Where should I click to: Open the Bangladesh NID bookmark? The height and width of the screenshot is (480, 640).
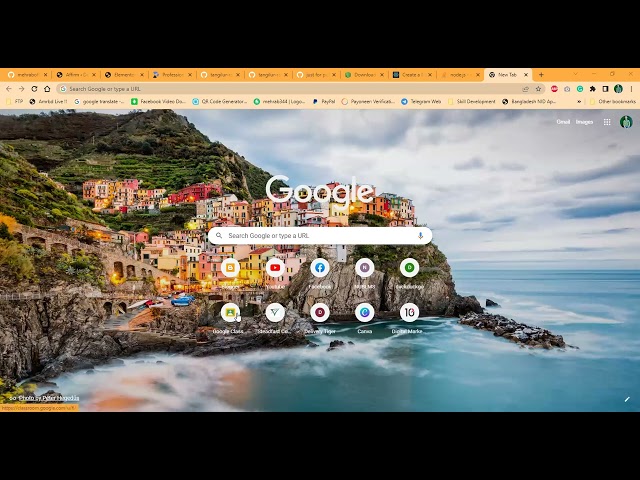[529, 102]
